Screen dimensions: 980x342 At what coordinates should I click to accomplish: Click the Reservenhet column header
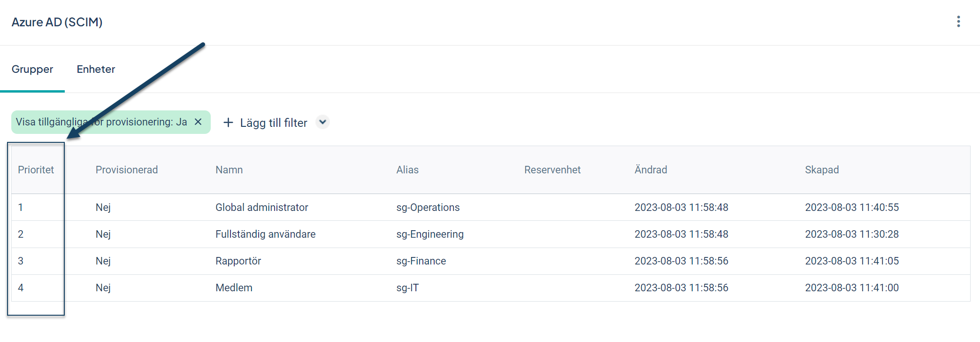point(552,170)
